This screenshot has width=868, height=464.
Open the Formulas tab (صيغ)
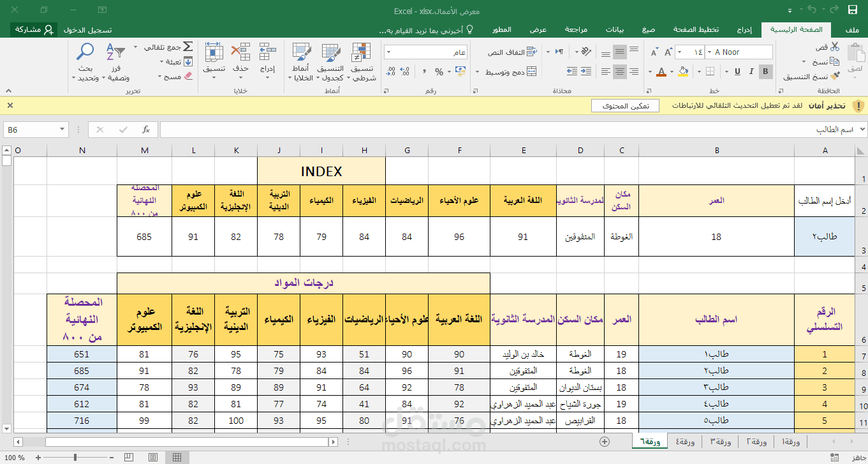point(649,29)
